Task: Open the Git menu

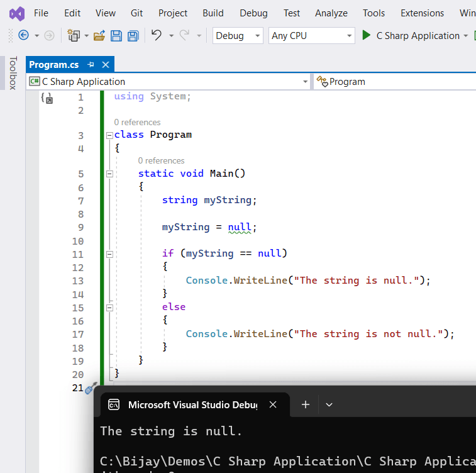Action: pyautogui.click(x=136, y=13)
